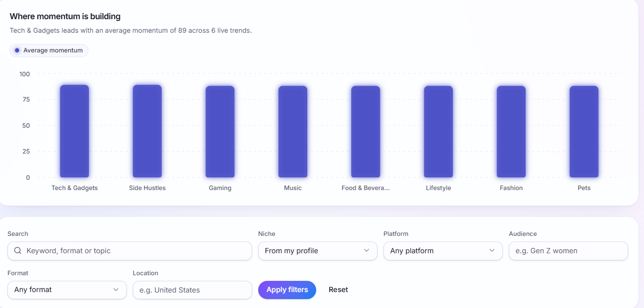Open the Any format dropdown

coord(67,290)
